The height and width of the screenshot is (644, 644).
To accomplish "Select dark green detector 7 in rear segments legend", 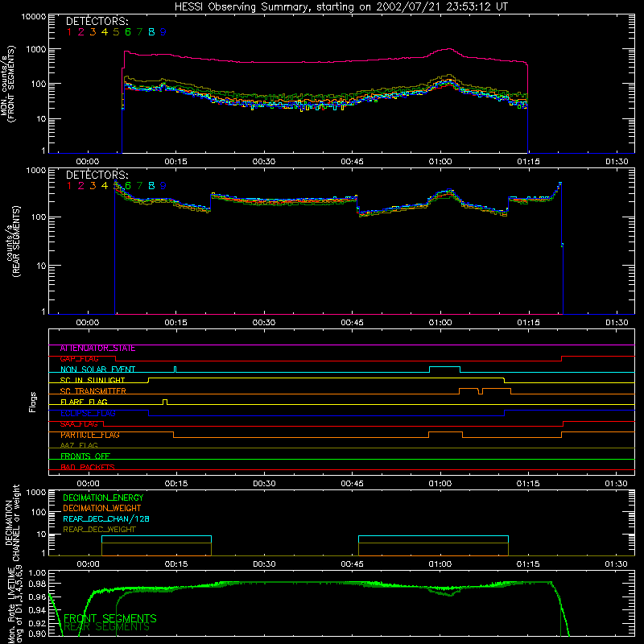I will (139, 186).
